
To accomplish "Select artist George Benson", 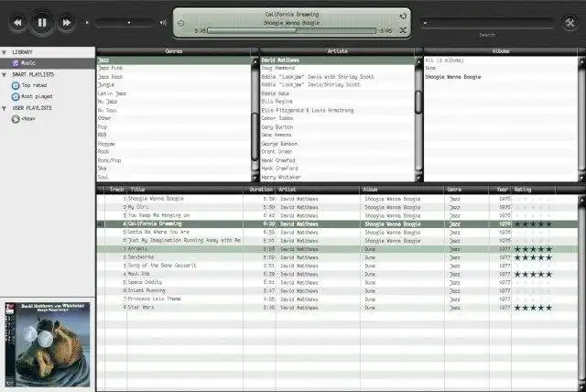I will pos(338,144).
